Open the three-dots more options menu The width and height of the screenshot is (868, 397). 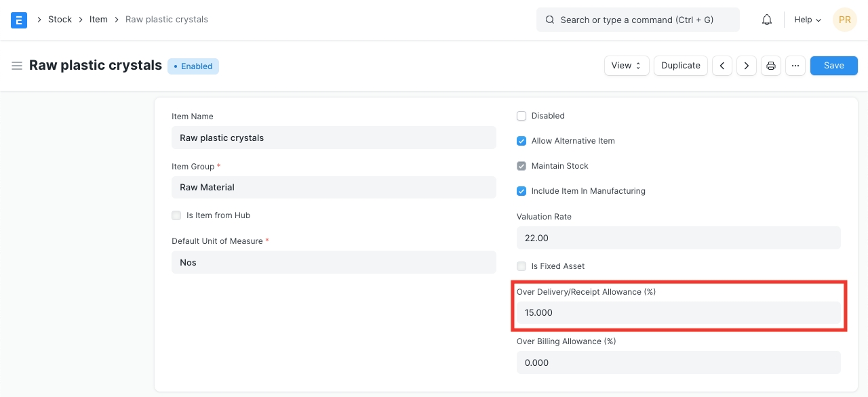pyautogui.click(x=795, y=66)
